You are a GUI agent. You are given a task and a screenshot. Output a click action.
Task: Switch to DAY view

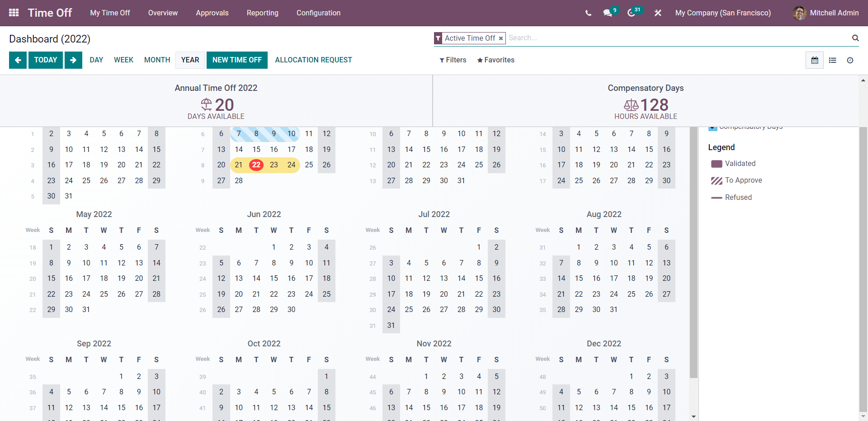tap(96, 60)
